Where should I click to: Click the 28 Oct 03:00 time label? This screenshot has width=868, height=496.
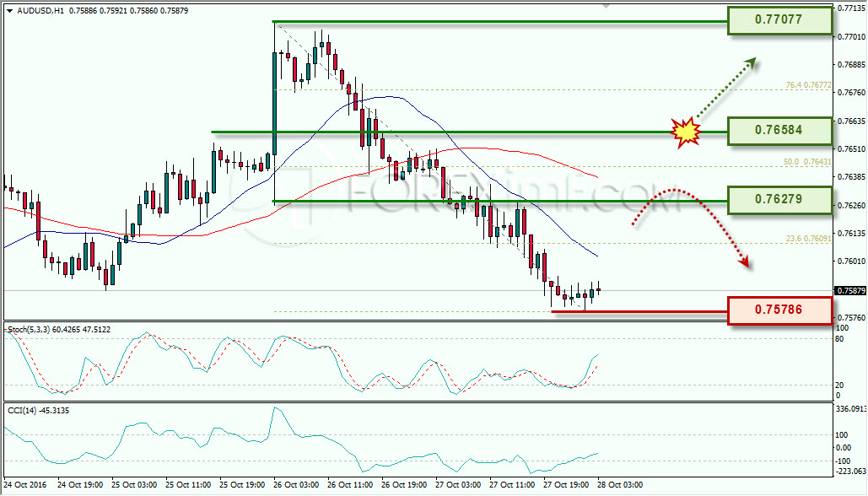(620, 485)
